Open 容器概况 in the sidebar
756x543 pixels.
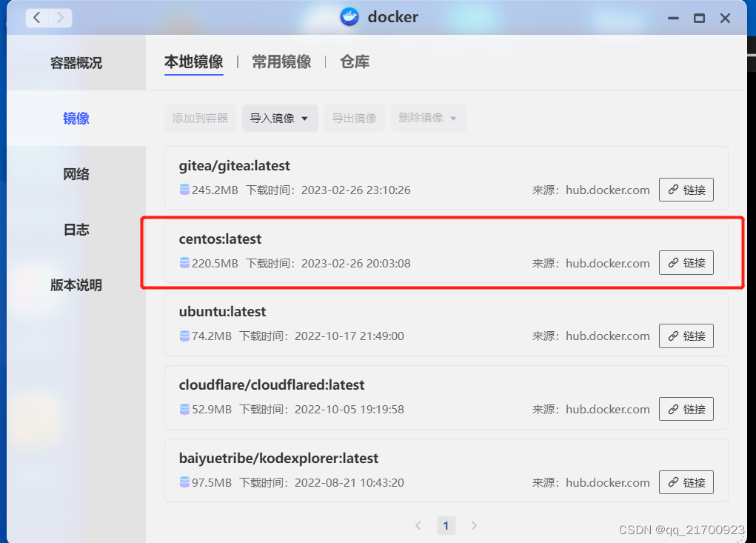[x=76, y=63]
